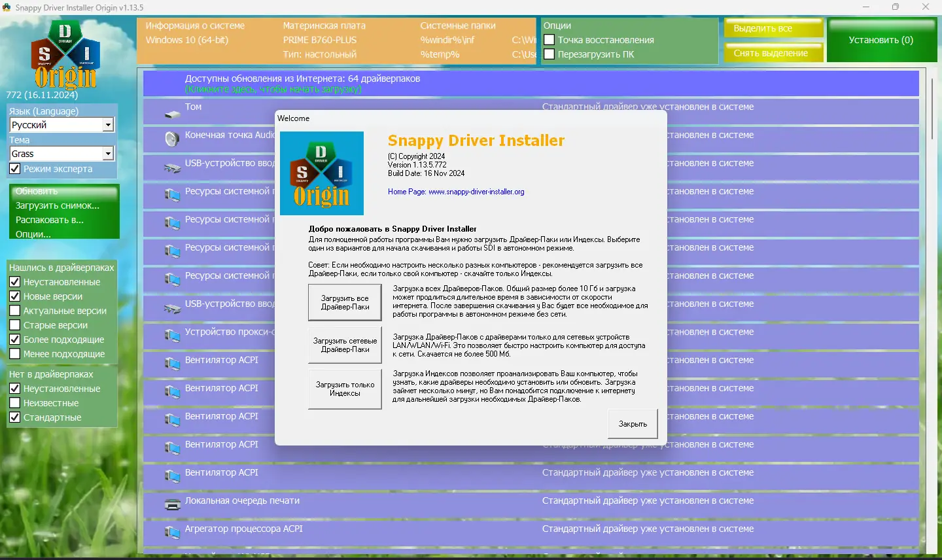Turn off Режим эксперта
Screen dimensions: 942x560
[x=15, y=169]
